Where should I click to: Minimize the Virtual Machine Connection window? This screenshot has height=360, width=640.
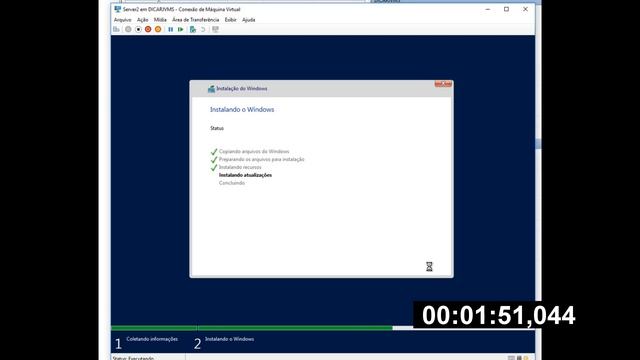[488, 9]
